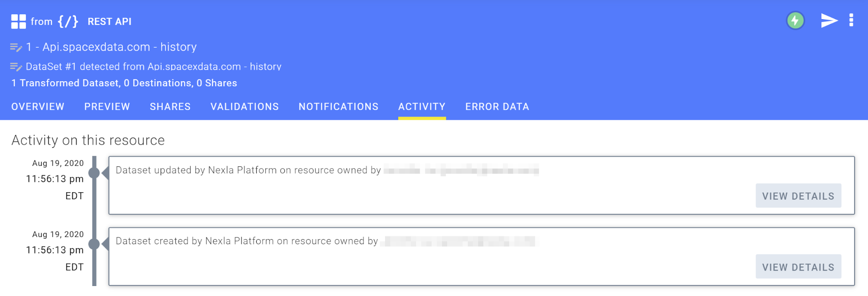Go to the Shares tab

[170, 107]
